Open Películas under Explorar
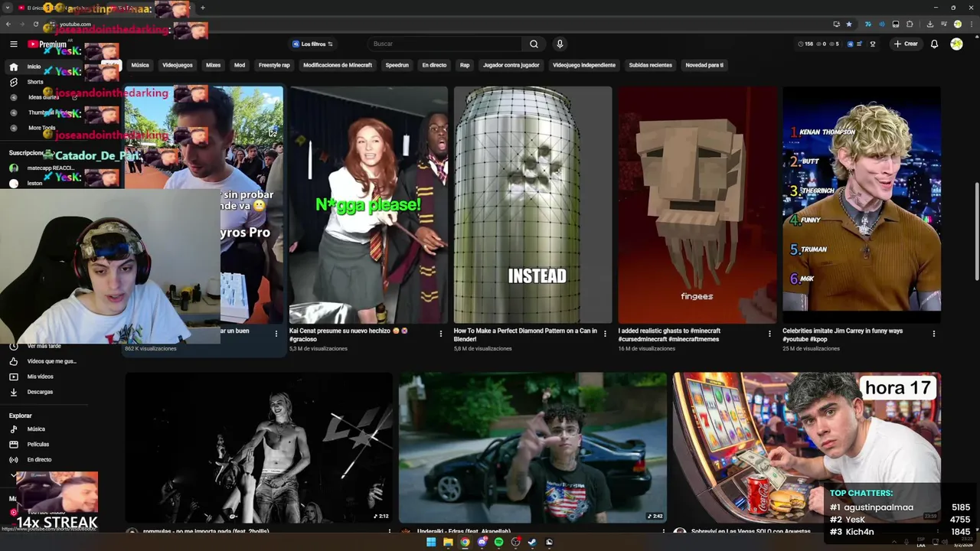 pos(38,445)
